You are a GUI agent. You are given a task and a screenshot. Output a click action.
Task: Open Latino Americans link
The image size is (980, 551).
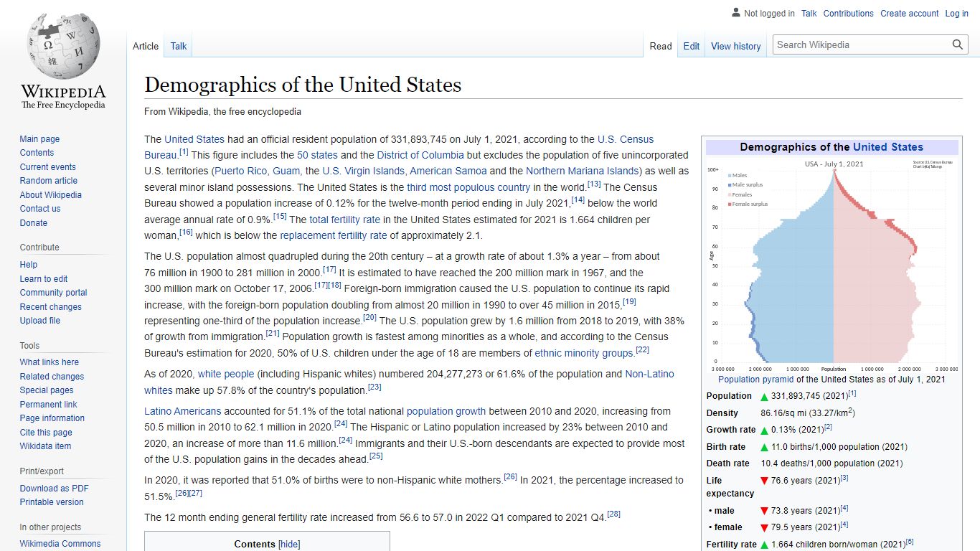tap(183, 411)
